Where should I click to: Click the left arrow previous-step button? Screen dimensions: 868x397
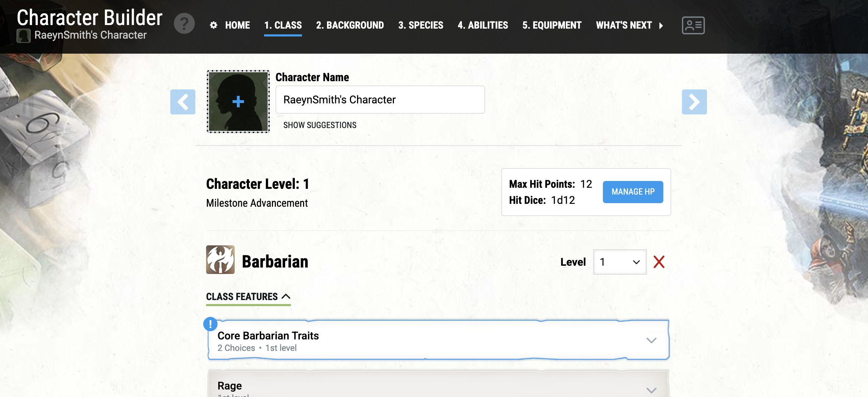coord(183,102)
